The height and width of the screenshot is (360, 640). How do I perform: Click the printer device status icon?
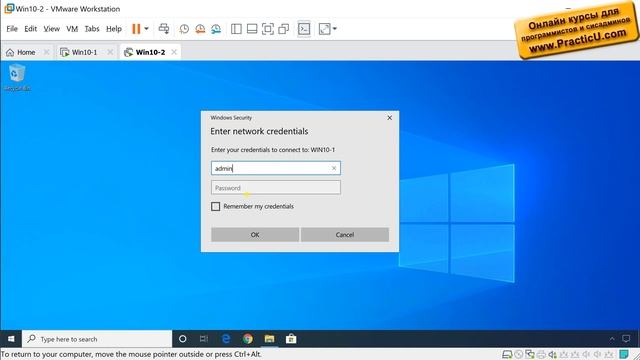point(541,354)
